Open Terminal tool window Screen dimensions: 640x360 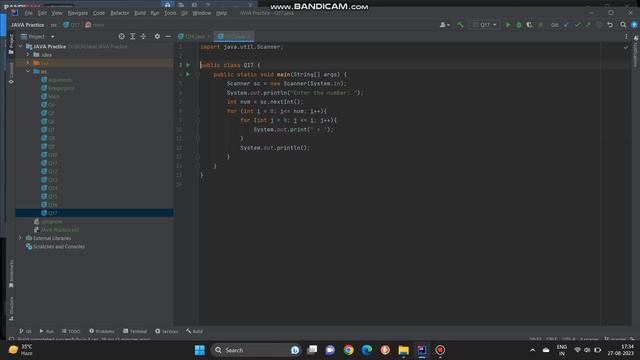coord(135,331)
